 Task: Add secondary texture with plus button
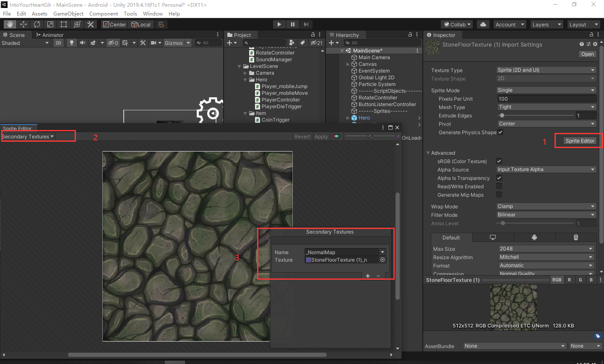click(x=368, y=276)
